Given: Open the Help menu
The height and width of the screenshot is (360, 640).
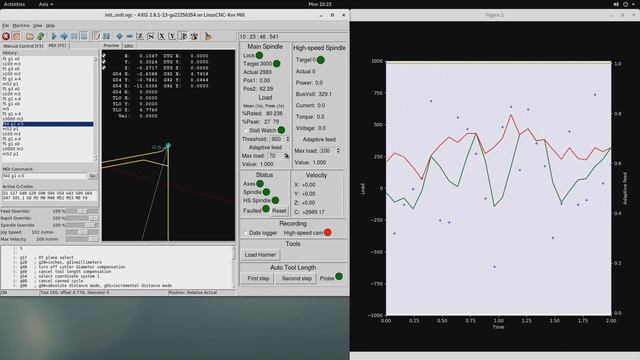Looking at the screenshot, I should pyautogui.click(x=50, y=26).
